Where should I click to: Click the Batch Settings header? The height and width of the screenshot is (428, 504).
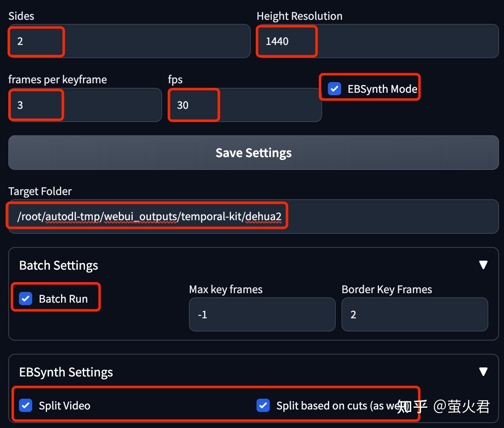58,265
